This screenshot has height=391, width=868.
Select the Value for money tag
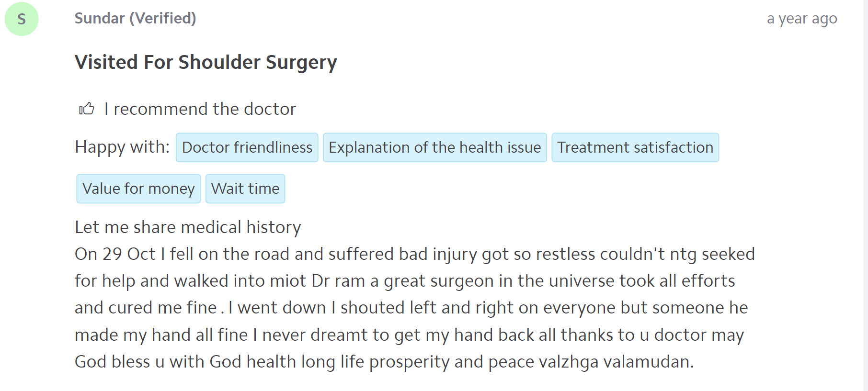tap(138, 189)
